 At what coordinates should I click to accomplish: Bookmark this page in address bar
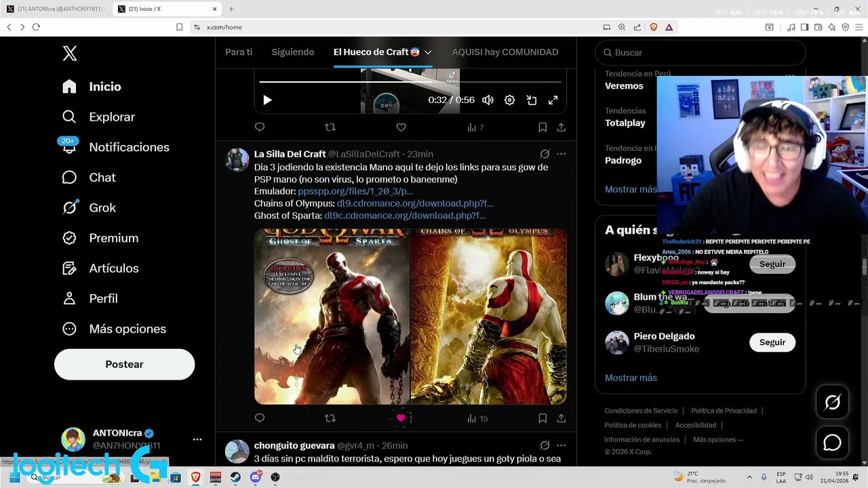pos(179,27)
